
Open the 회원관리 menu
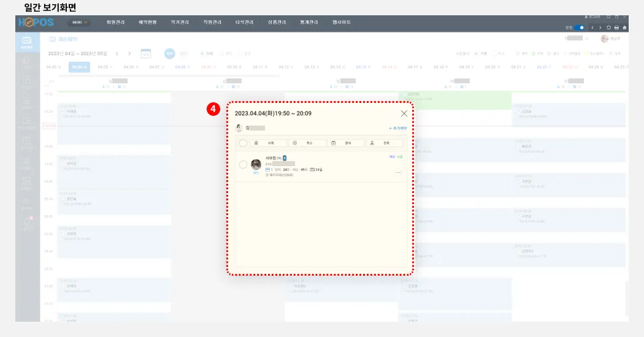point(115,22)
